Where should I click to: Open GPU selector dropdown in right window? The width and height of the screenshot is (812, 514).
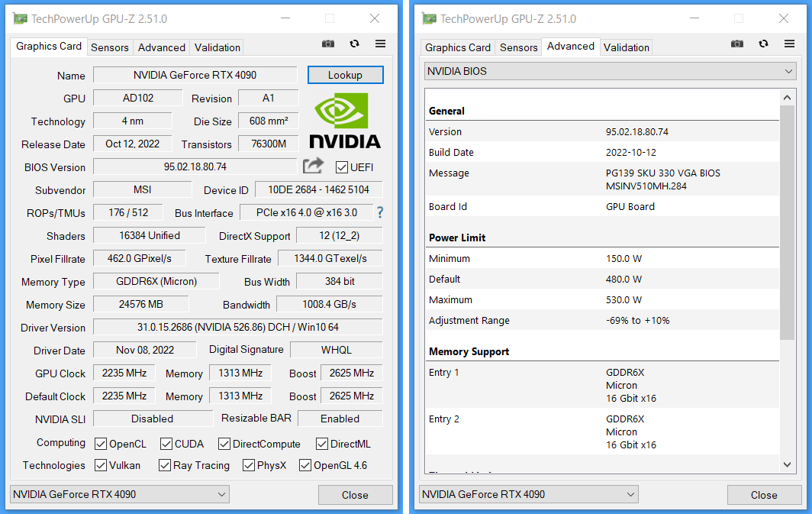point(529,494)
